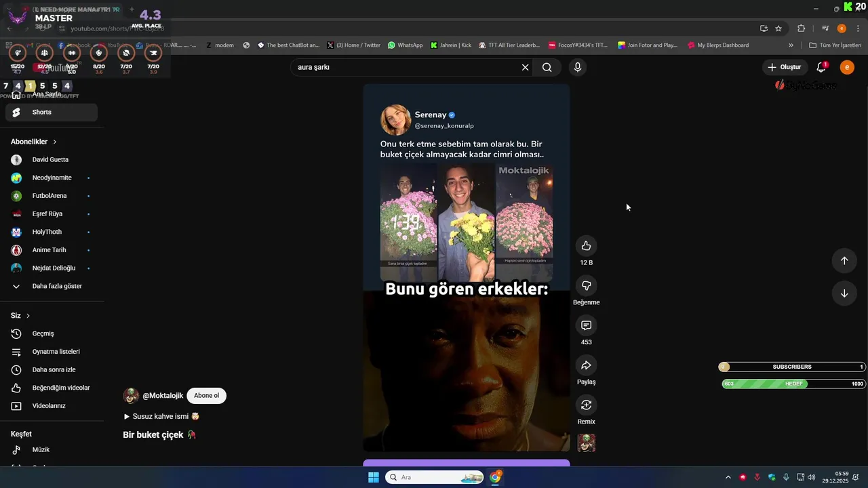This screenshot has height=488, width=868.
Task: Go to next short with down arrow
Action: click(x=844, y=293)
